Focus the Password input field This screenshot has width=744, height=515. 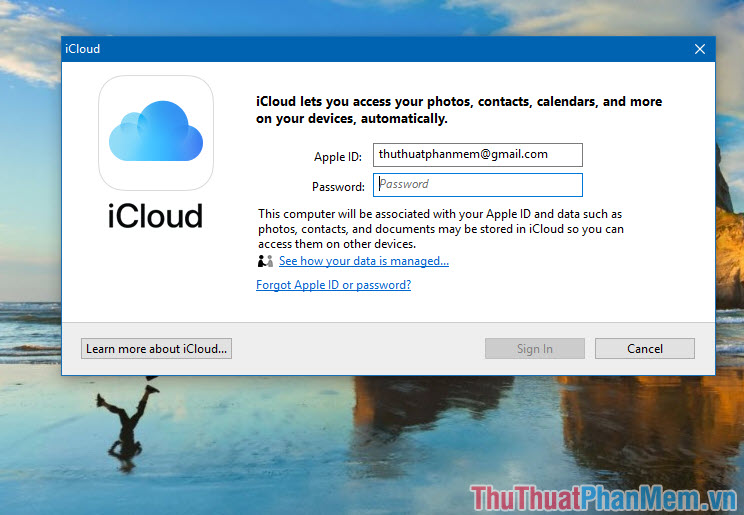pyautogui.click(x=477, y=185)
